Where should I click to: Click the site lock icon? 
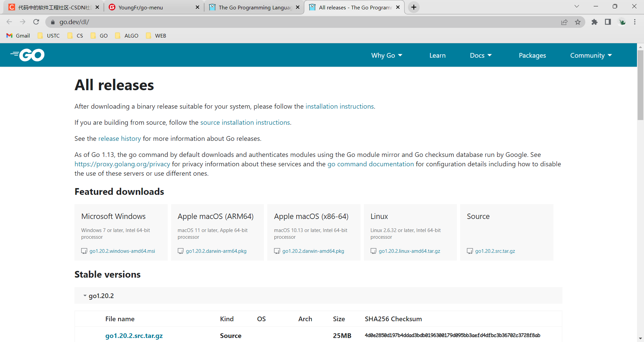(53, 22)
